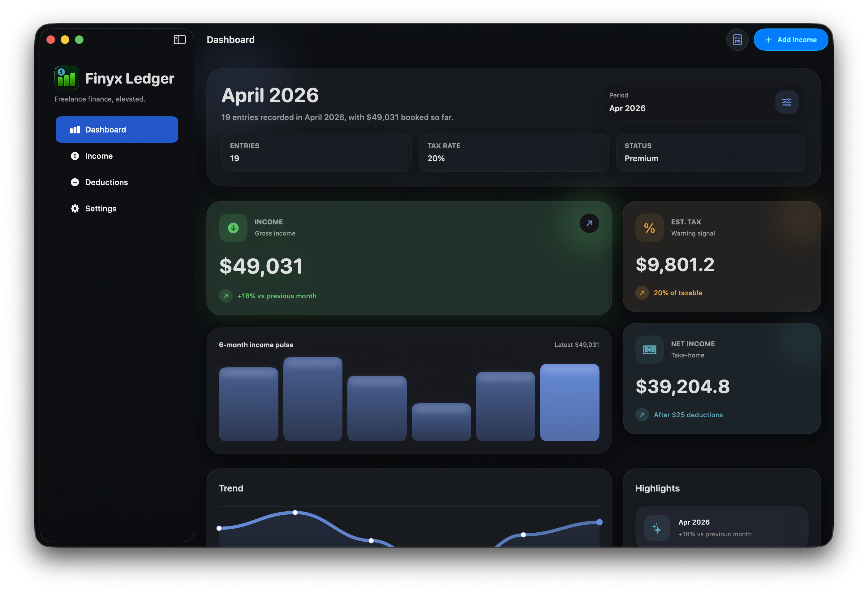Image resolution: width=868 pixels, height=593 pixels.
Task: Click the first bar in income pulse
Action: point(248,404)
